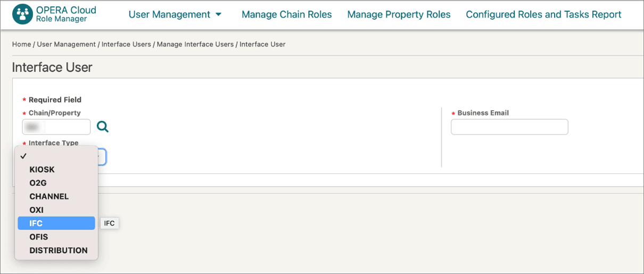
Task: Choose O2G interface type
Action: 56,183
